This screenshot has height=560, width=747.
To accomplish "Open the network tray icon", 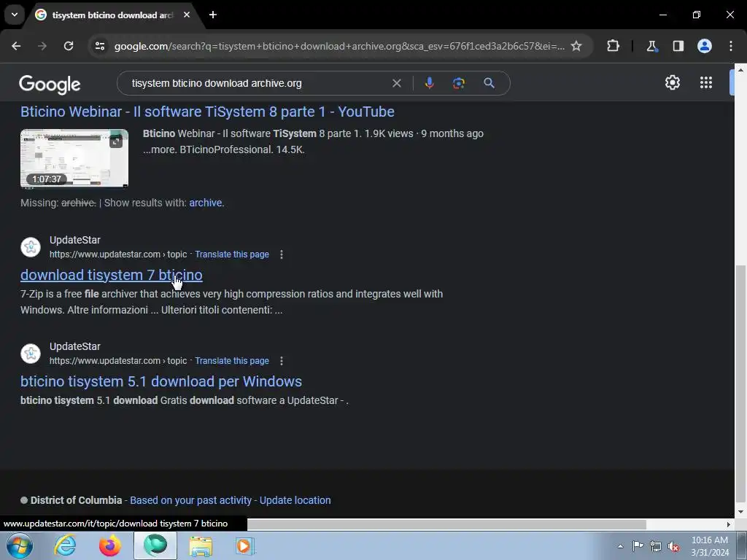I will [x=656, y=547].
